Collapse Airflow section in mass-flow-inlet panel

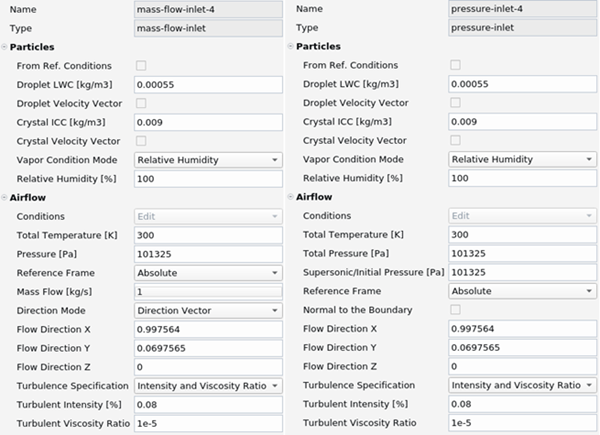tap(4, 198)
